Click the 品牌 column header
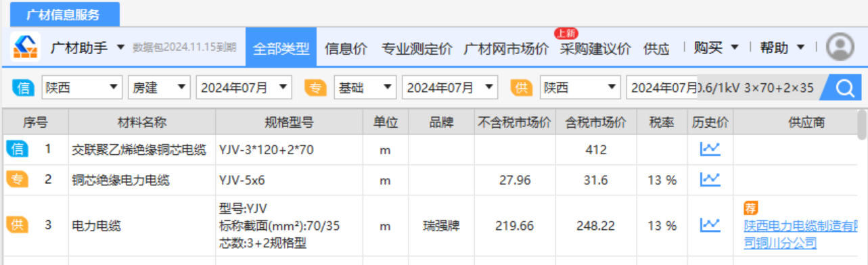Viewport: 868px width, 265px height. coord(441,122)
